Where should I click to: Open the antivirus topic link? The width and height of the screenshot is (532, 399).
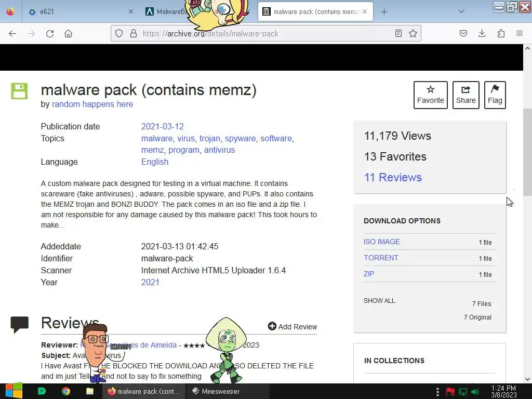pos(220,150)
